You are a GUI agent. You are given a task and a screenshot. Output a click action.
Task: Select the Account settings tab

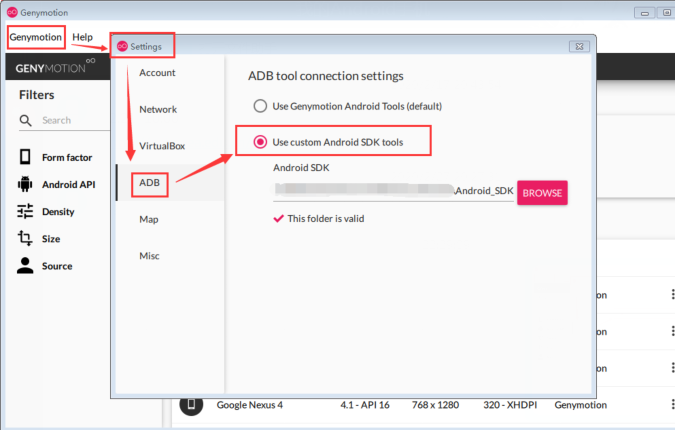[157, 73]
